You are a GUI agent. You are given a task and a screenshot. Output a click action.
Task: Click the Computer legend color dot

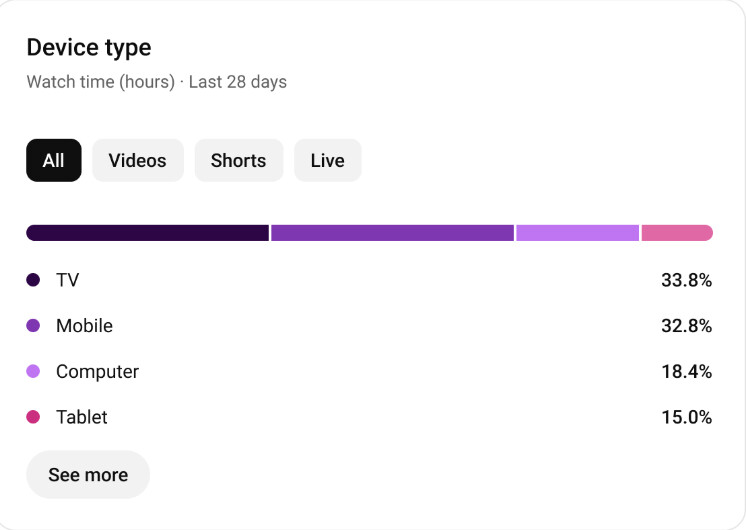pyautogui.click(x=33, y=372)
